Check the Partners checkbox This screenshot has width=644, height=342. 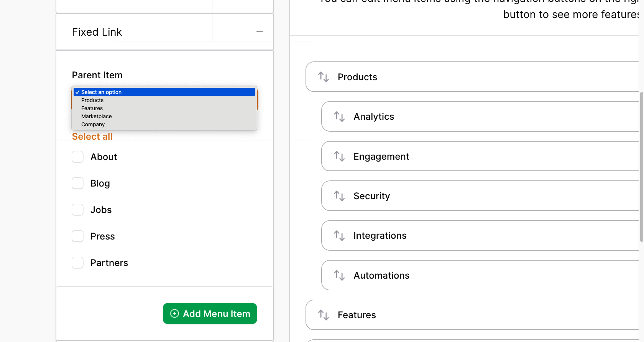point(77,263)
